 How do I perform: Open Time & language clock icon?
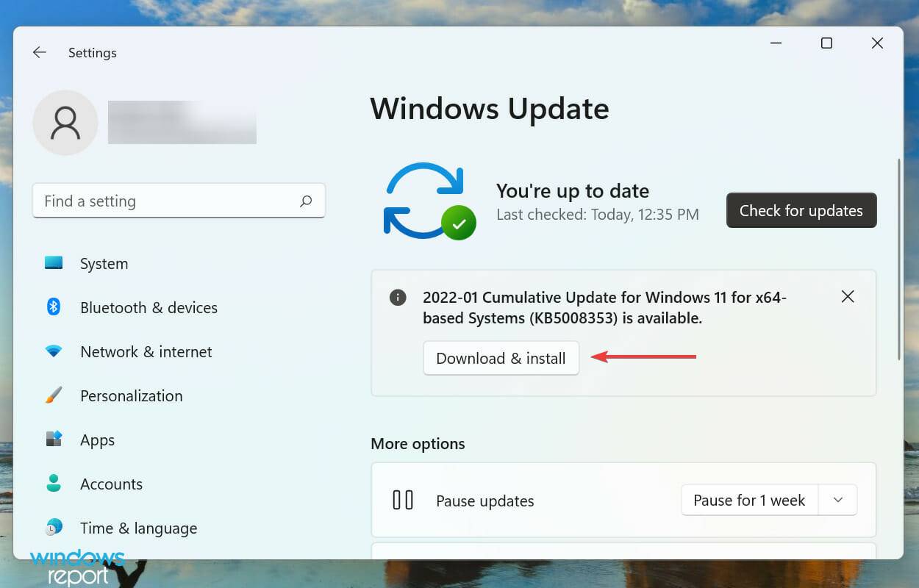tap(54, 528)
